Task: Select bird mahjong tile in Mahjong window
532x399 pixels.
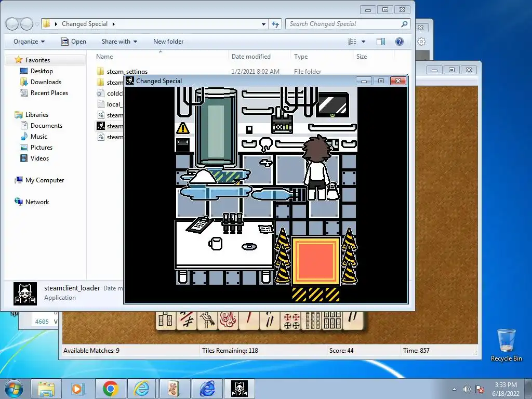Action: tap(207, 320)
